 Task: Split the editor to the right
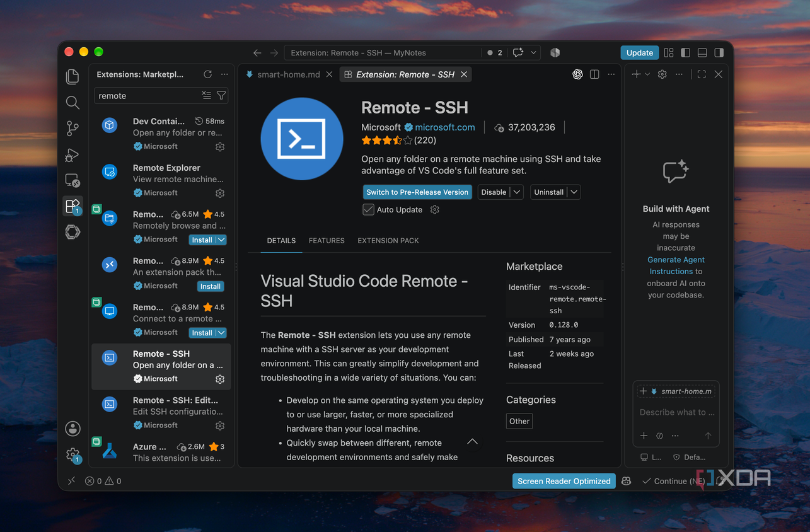594,74
